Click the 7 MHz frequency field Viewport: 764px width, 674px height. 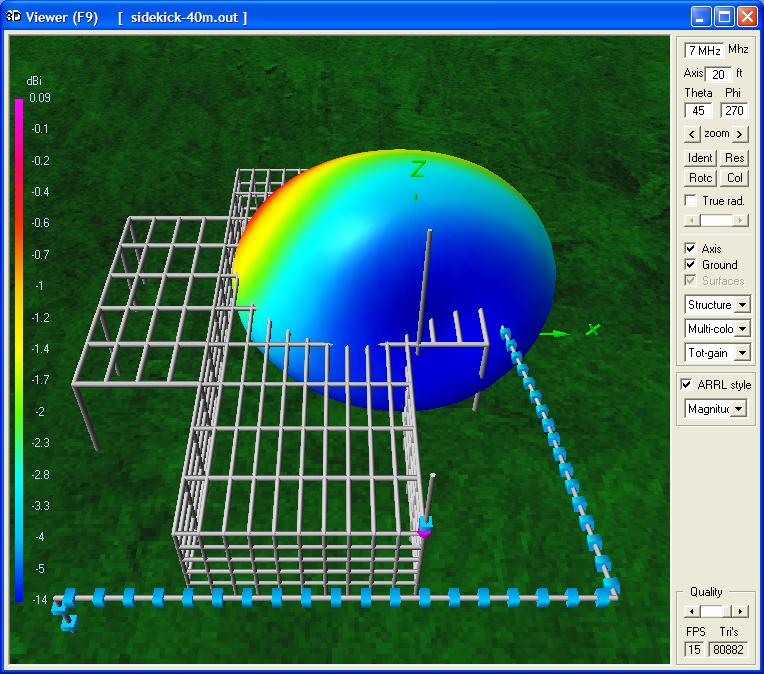click(704, 50)
